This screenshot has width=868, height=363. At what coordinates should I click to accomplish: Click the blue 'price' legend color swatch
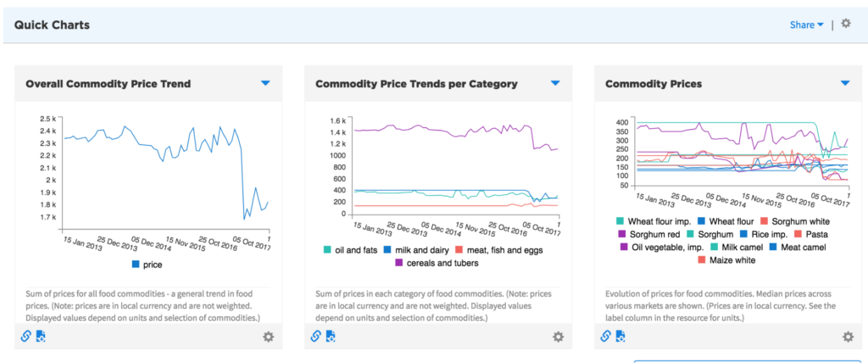tap(136, 265)
